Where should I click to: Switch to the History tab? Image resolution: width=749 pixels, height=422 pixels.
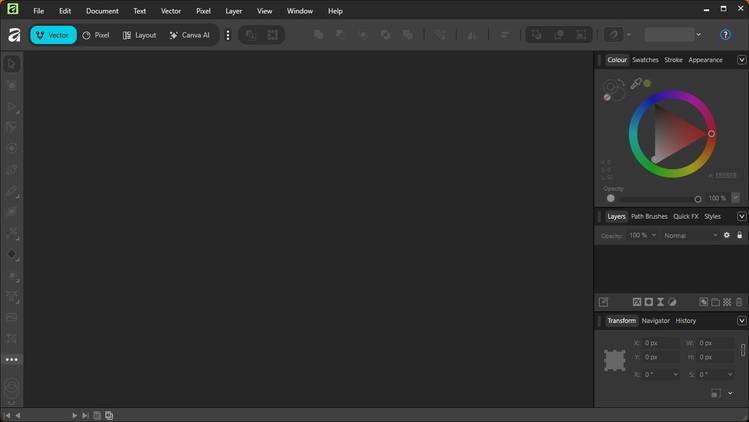685,321
